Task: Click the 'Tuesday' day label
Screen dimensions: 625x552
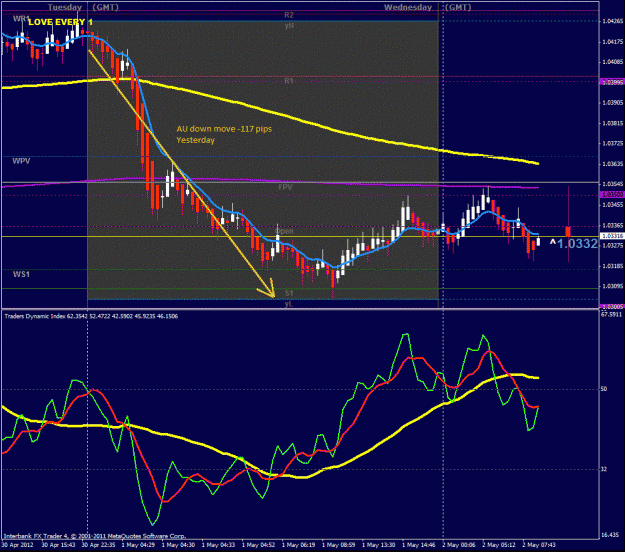Action: click(65, 7)
